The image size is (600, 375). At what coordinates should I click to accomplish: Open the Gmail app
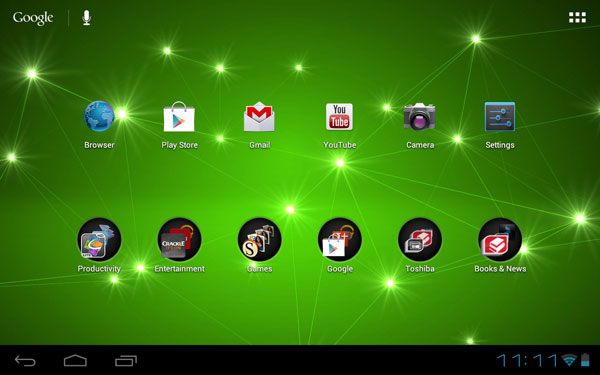click(x=259, y=116)
